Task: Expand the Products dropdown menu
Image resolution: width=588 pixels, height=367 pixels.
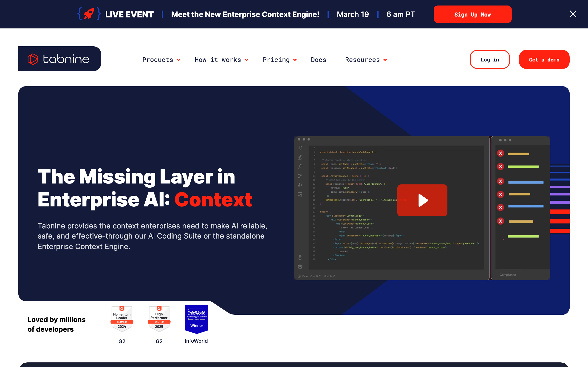Action: point(161,60)
